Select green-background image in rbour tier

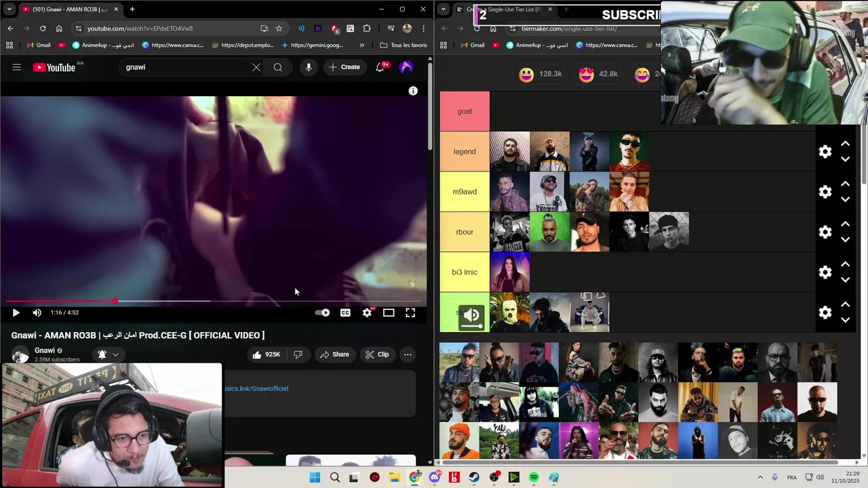pyautogui.click(x=550, y=232)
